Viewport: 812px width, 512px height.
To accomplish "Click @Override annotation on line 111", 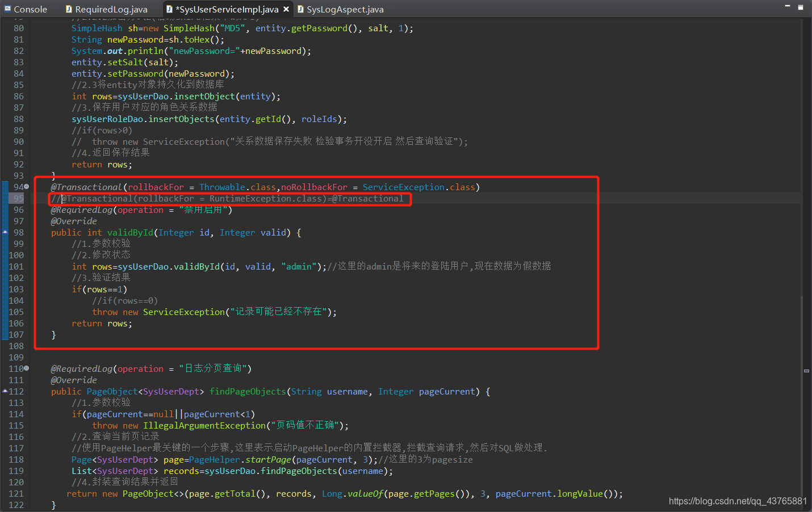I will [x=74, y=380].
